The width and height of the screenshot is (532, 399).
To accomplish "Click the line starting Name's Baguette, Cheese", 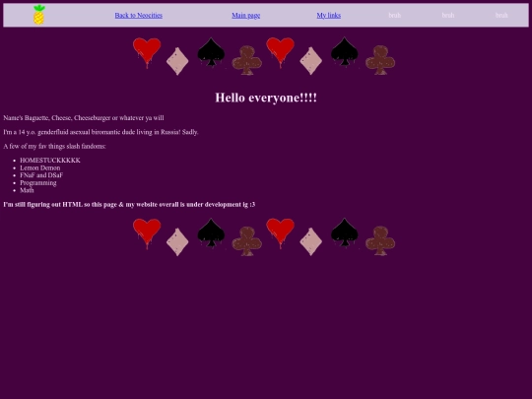I will (84, 118).
